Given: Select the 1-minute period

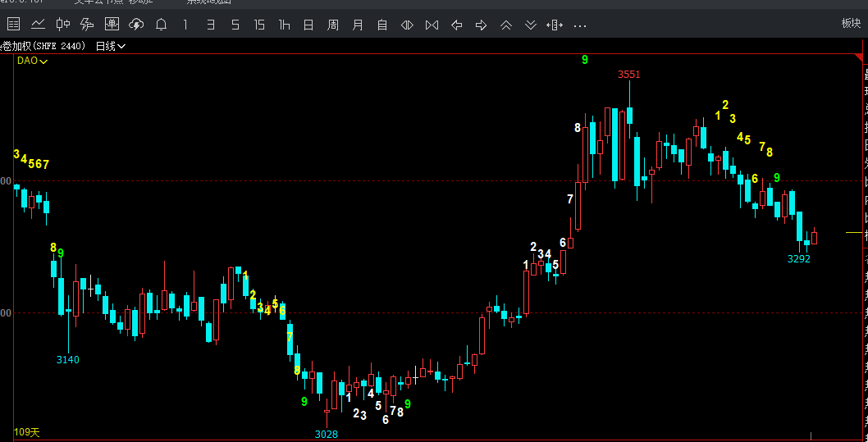Looking at the screenshot, I should coord(185,25).
